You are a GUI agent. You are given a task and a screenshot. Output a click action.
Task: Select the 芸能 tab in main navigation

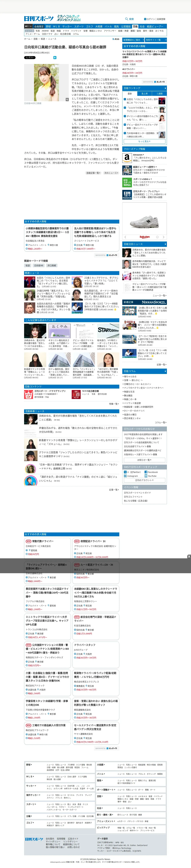coord(135,26)
